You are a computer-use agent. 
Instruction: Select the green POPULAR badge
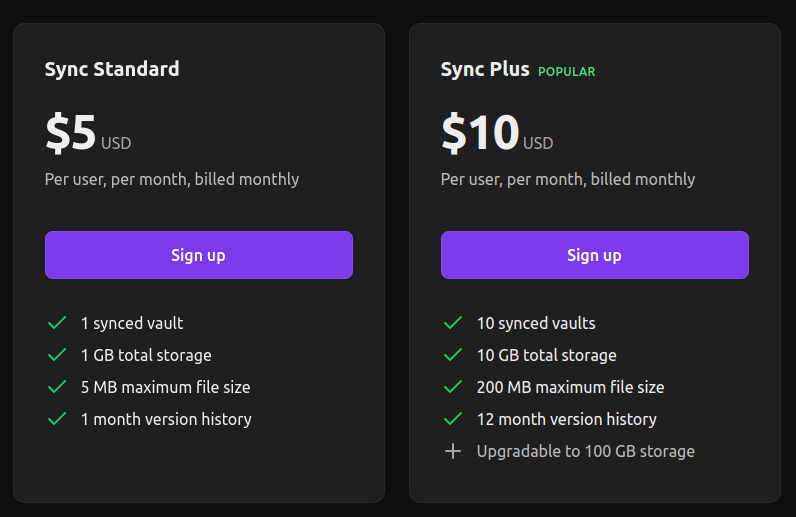coord(567,72)
